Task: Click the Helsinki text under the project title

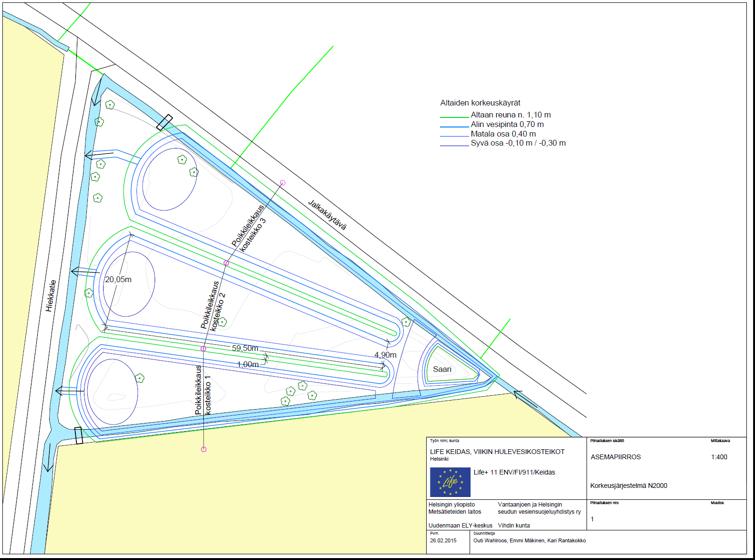Action: pos(439,459)
